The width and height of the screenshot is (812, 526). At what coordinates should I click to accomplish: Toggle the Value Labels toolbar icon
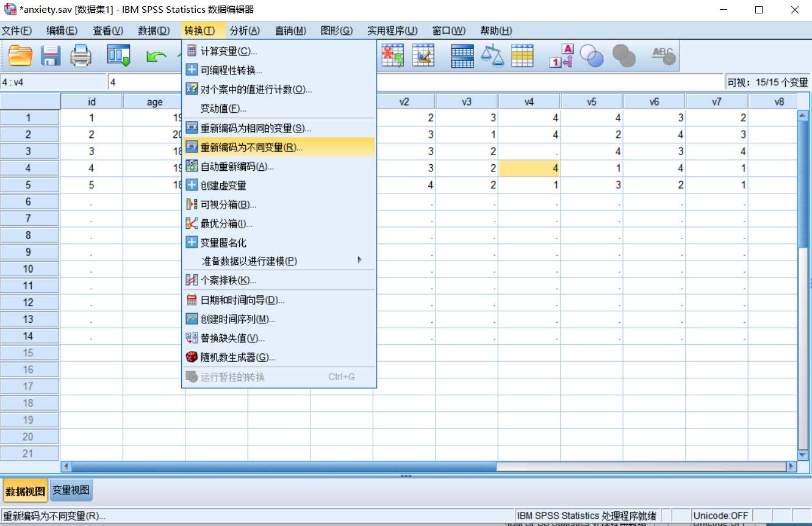[562, 56]
